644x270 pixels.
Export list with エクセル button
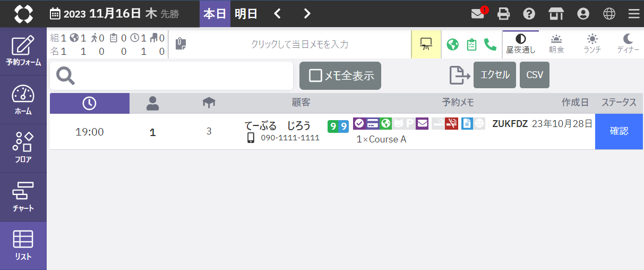click(494, 75)
